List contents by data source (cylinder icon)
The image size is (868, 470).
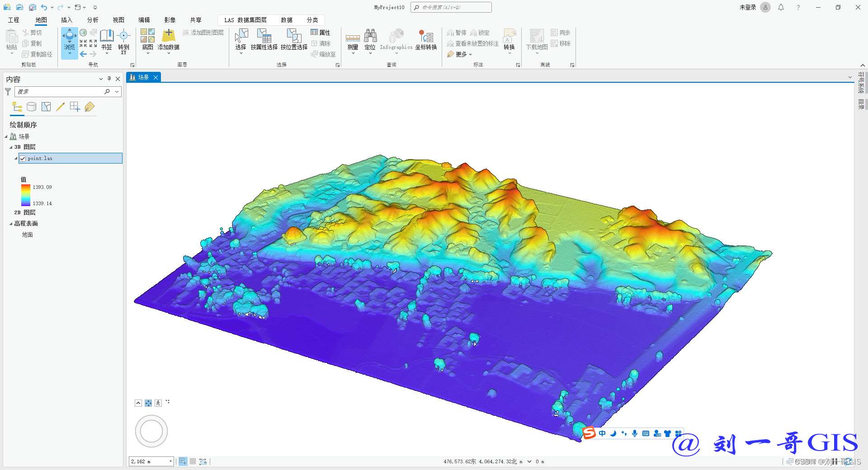(x=31, y=107)
